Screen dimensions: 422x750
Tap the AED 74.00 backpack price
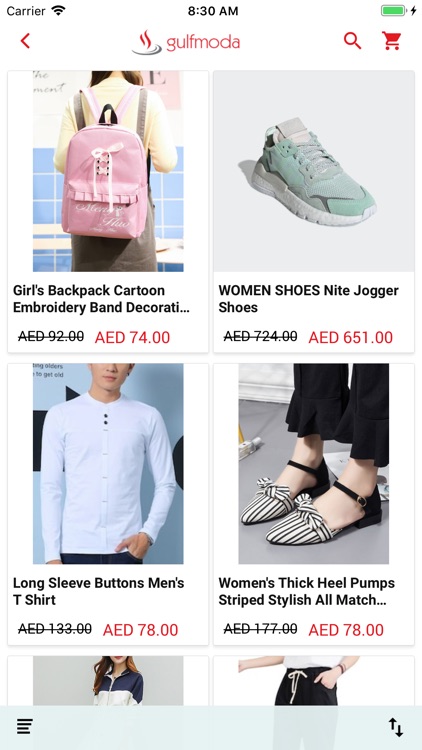click(x=133, y=337)
